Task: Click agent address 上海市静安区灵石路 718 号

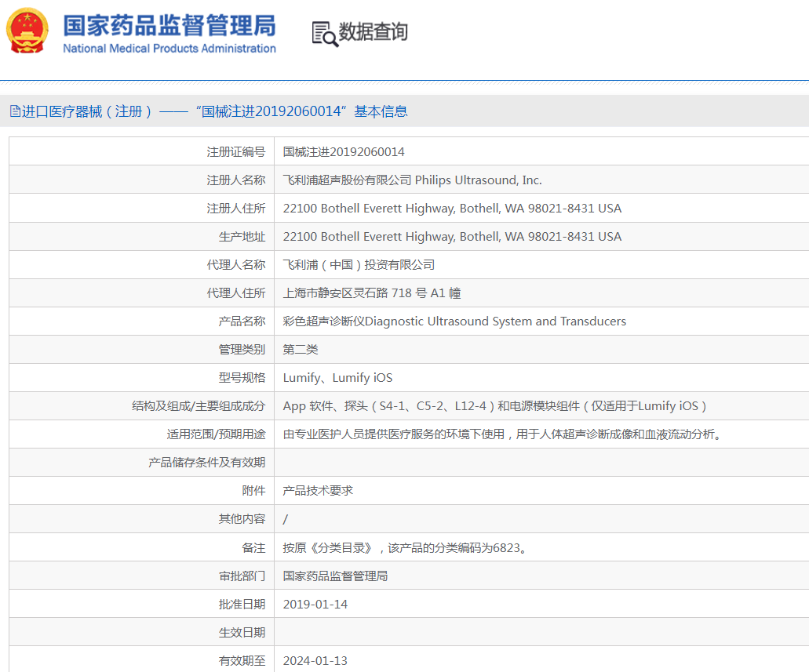Action: tap(371, 293)
